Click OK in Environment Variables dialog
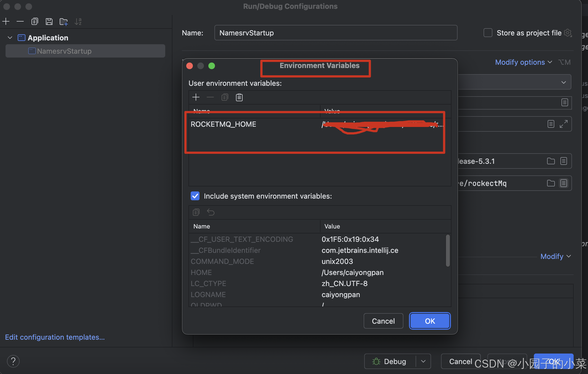 click(x=430, y=321)
